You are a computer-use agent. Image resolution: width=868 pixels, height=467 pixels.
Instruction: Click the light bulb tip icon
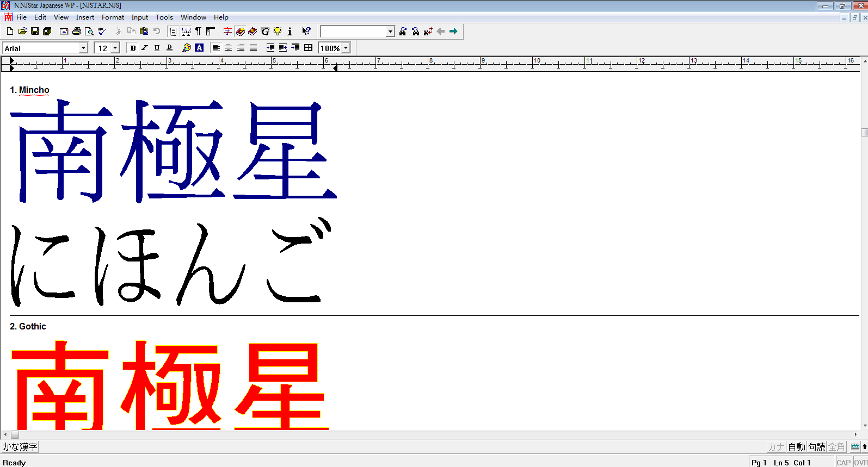click(x=278, y=32)
